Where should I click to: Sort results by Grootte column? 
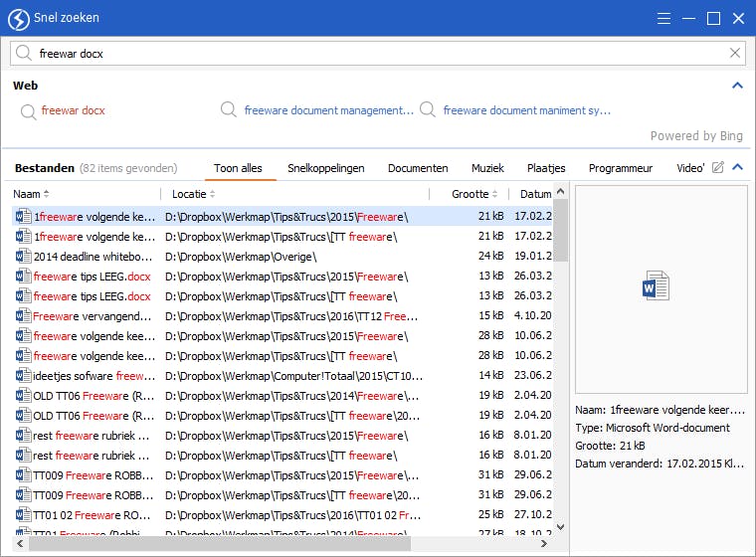pos(471,194)
